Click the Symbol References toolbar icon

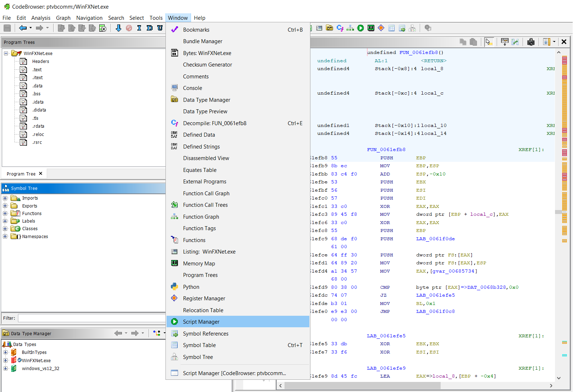[x=402, y=28]
